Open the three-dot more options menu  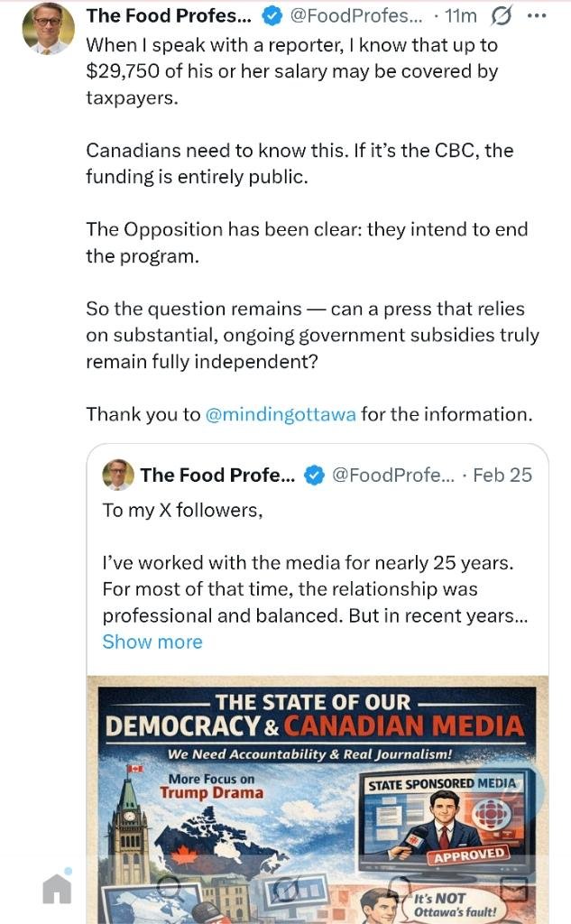[536, 16]
